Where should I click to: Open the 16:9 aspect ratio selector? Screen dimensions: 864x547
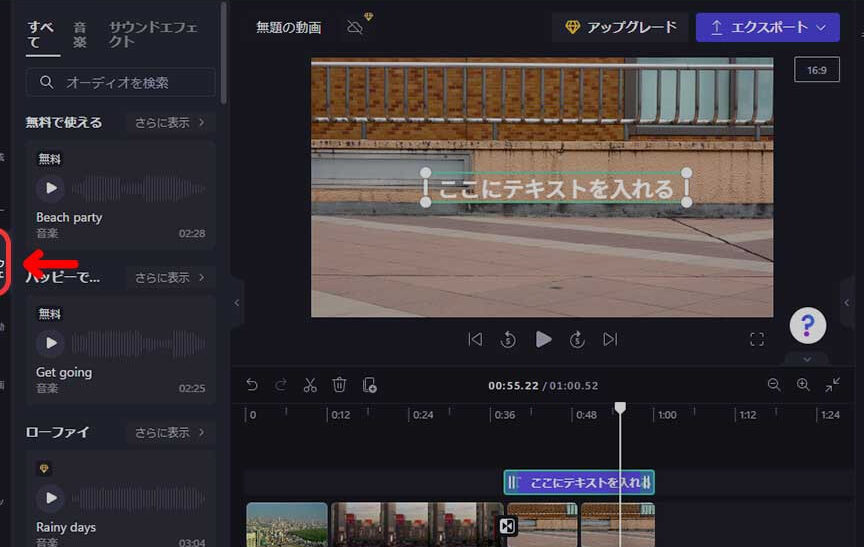[817, 69]
